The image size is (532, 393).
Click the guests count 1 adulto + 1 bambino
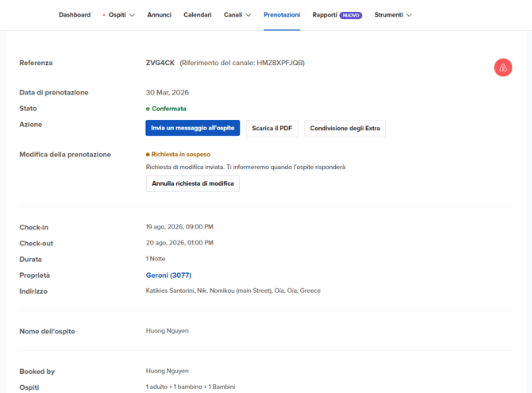(x=191, y=387)
